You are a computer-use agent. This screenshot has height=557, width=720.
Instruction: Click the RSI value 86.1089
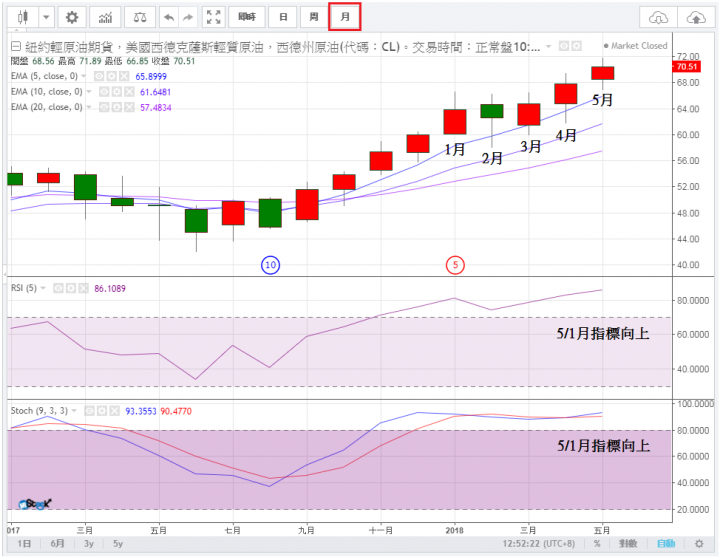pos(110,288)
